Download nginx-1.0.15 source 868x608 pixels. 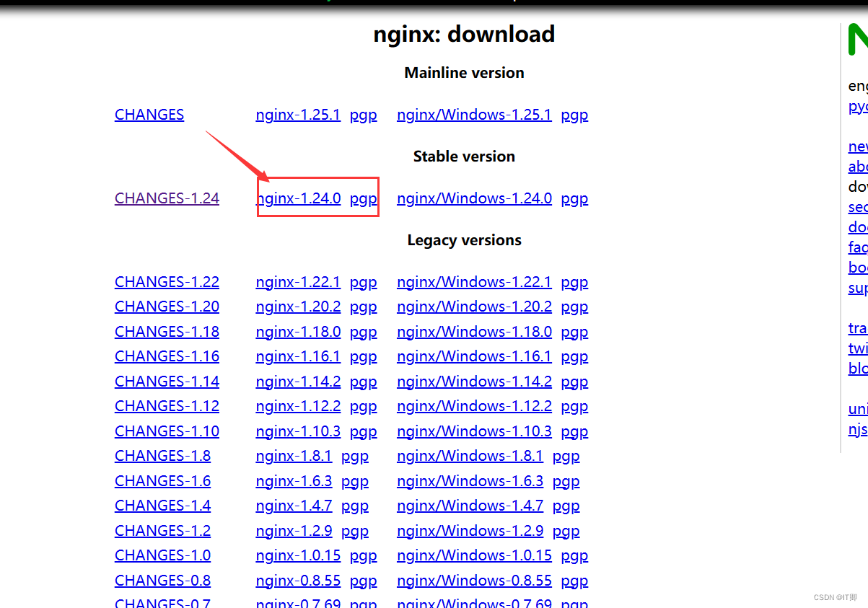(x=298, y=555)
